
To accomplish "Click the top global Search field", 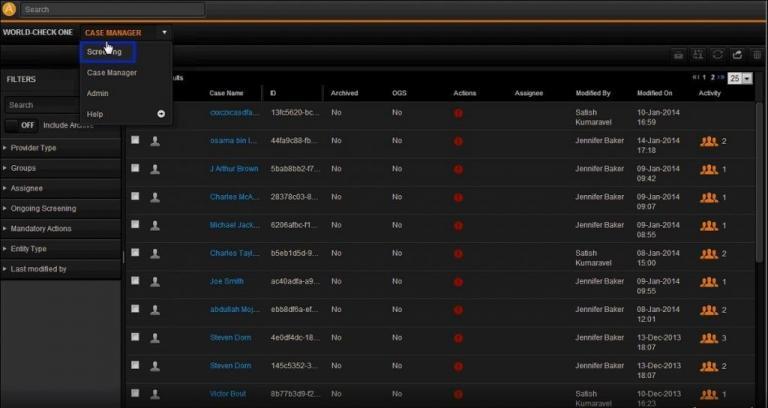I will (x=112, y=9).
